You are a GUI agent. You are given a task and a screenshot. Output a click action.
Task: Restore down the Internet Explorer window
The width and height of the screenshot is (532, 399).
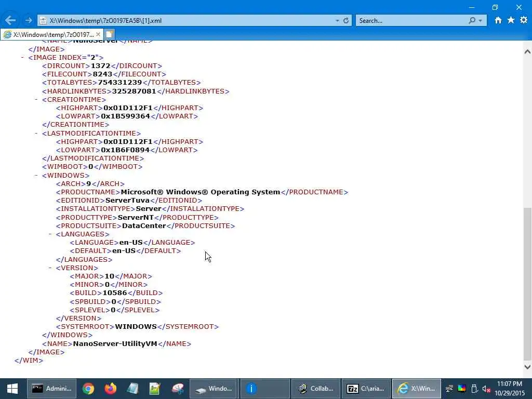click(x=495, y=7)
